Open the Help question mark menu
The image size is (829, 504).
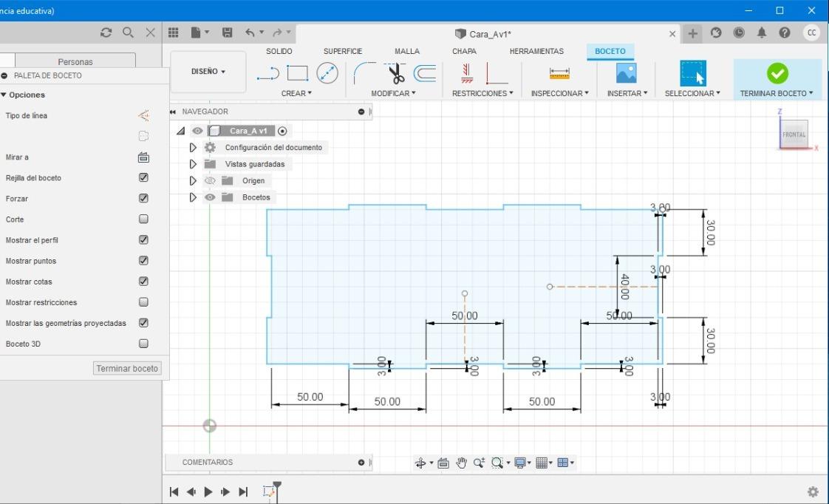[785, 33]
